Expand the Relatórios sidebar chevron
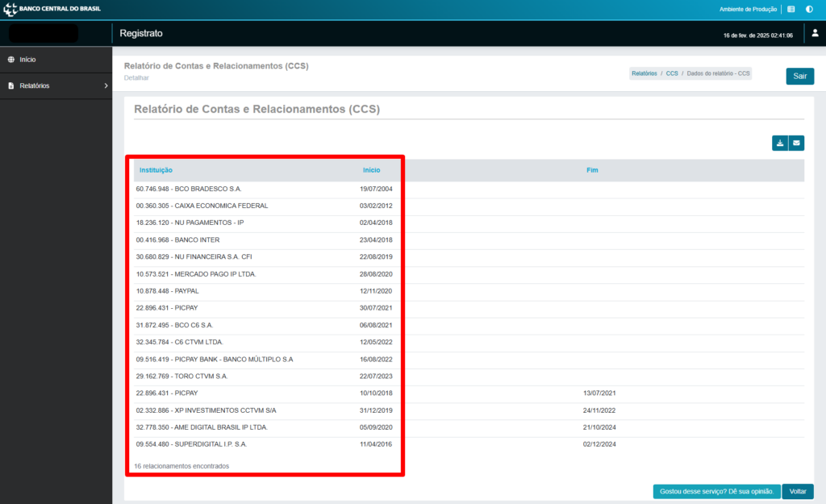This screenshot has width=826, height=504. pos(106,85)
